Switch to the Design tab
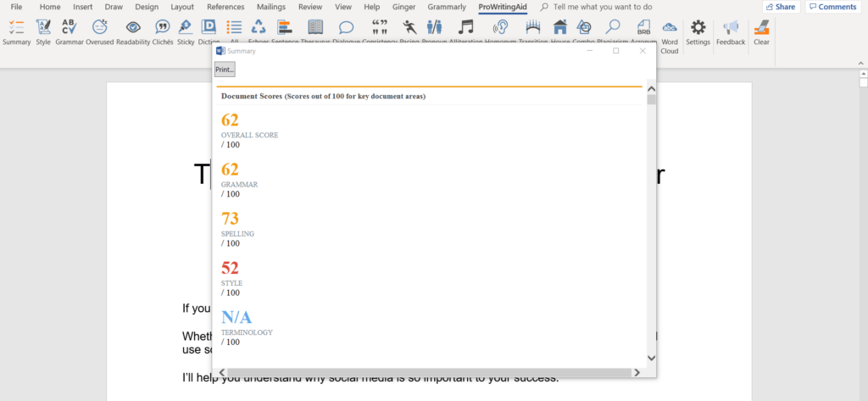Viewport: 868px width, 401px height. [x=147, y=7]
